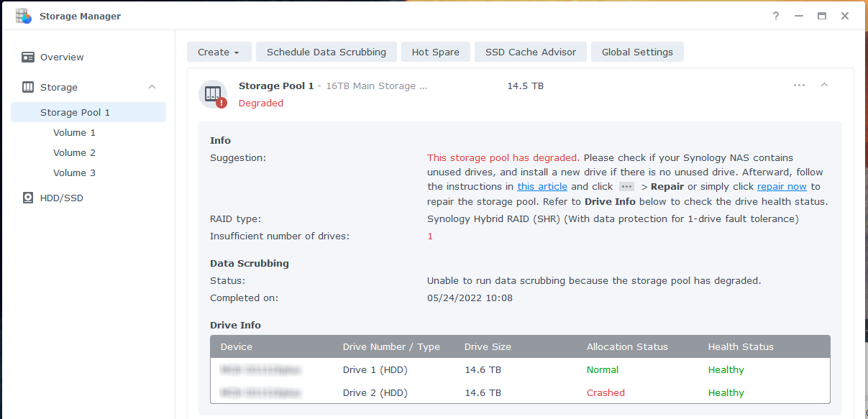The image size is (868, 419).
Task: Click the Drive Number / Type column header
Action: click(x=391, y=346)
